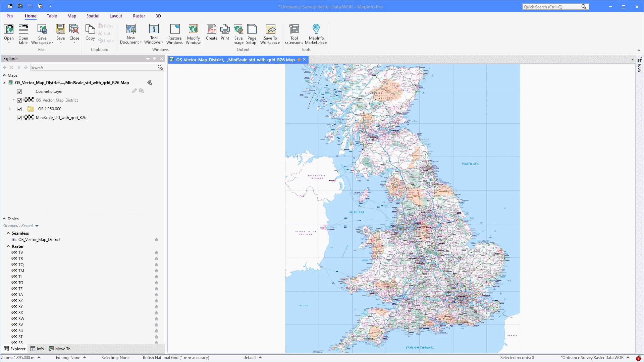Click the Explorer tab at bottom

pos(14,349)
